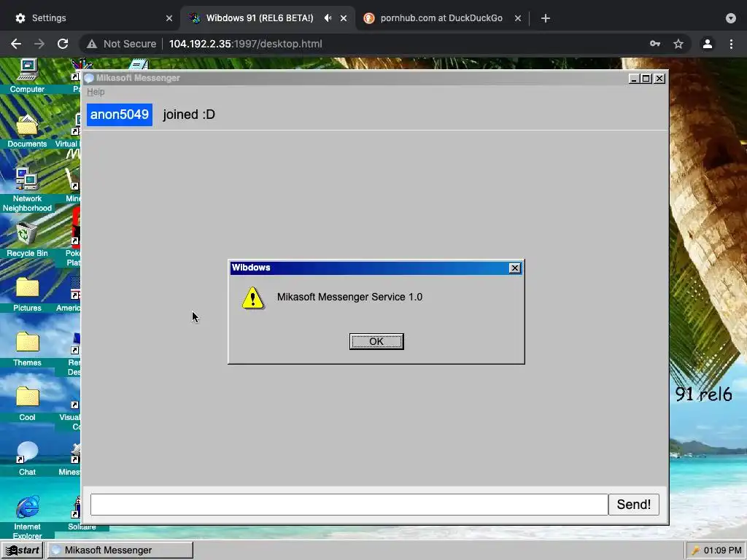Switch to the Settings browser tab
This screenshot has height=560, width=747.
[90, 18]
